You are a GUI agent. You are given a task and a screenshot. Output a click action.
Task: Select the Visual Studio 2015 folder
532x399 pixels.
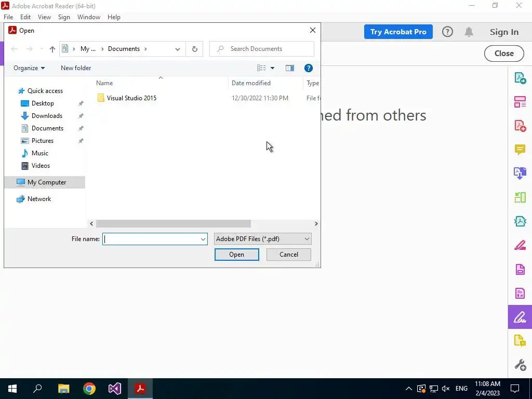[127, 98]
